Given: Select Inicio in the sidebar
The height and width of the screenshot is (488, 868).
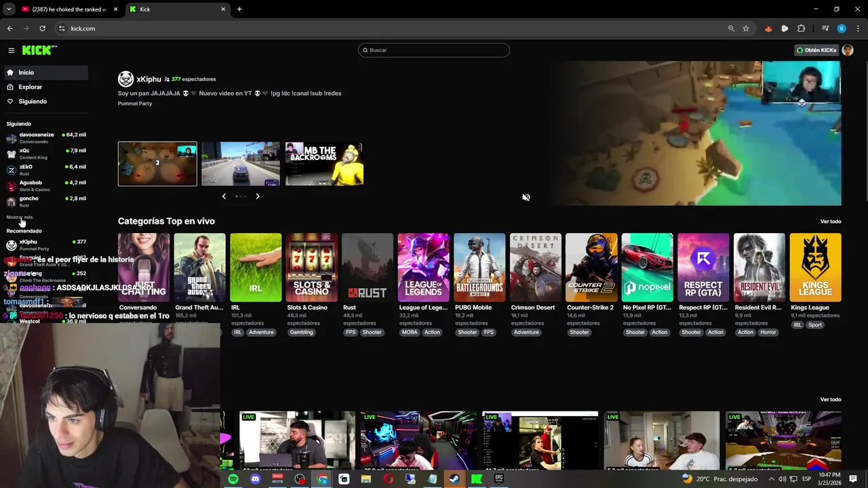Looking at the screenshot, I should pyautogui.click(x=45, y=73).
